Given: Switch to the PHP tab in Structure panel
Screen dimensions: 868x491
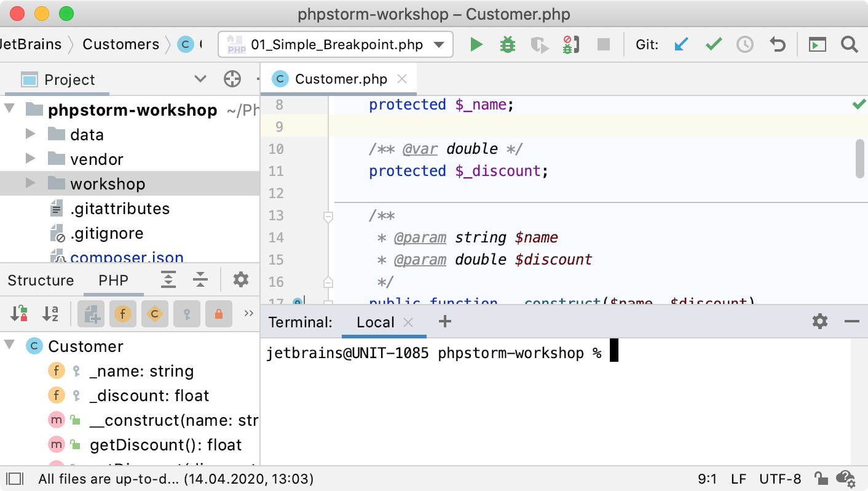Looking at the screenshot, I should pyautogui.click(x=114, y=281).
